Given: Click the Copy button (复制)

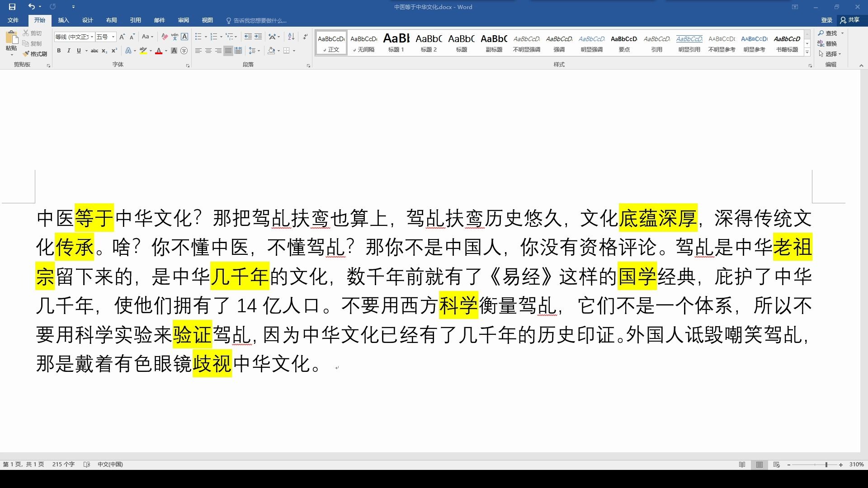Looking at the screenshot, I should click(32, 43).
